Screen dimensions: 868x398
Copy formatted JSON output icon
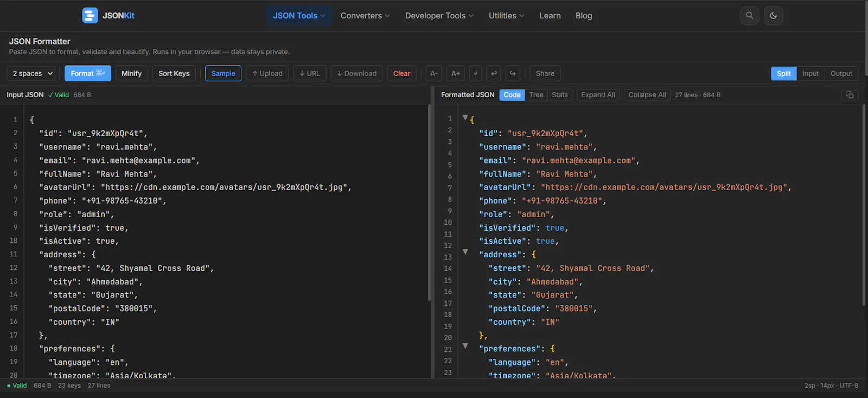click(x=850, y=95)
